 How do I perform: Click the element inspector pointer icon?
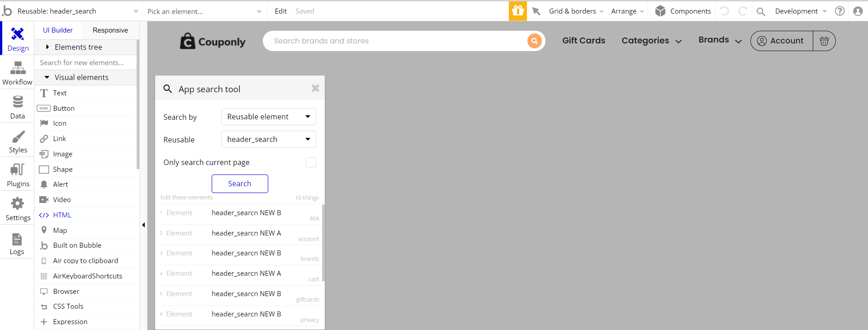(536, 11)
